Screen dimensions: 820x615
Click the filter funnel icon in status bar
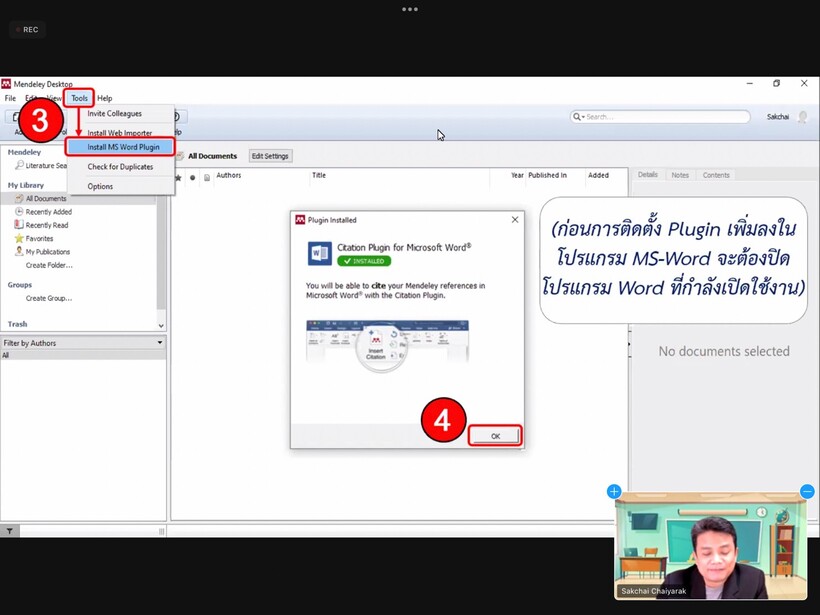[x=10, y=531]
